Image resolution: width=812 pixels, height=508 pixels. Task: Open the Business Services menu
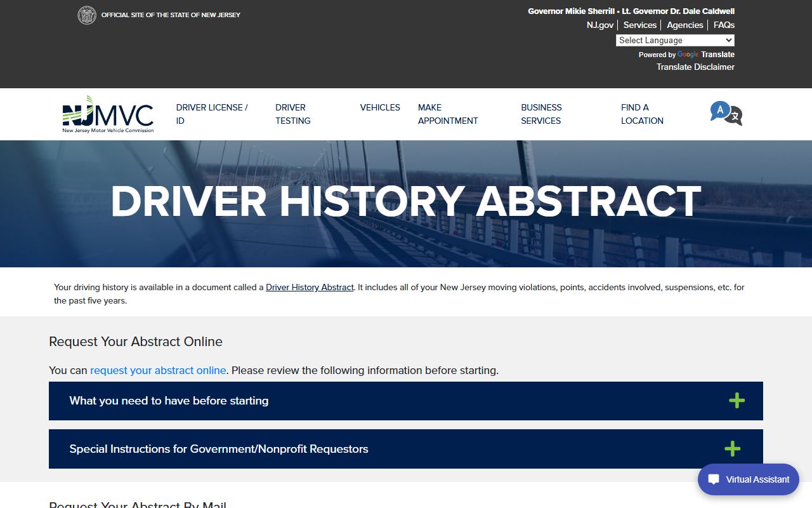click(541, 114)
